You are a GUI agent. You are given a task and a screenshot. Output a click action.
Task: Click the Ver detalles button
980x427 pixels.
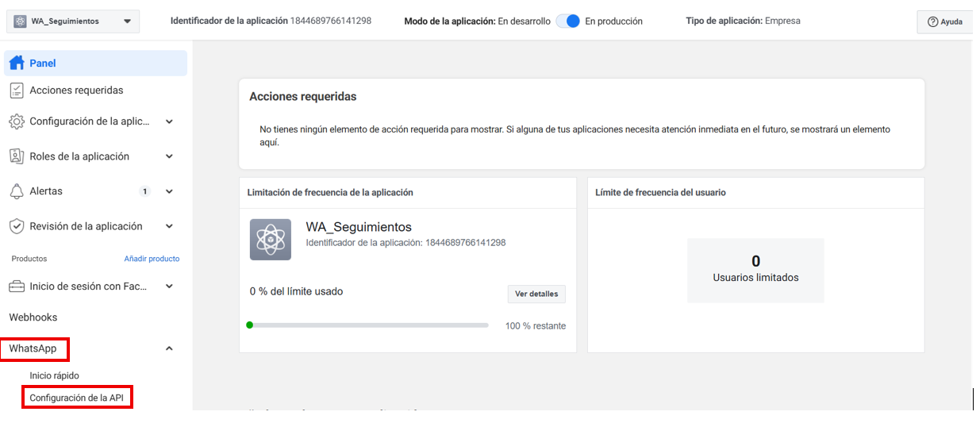(536, 294)
